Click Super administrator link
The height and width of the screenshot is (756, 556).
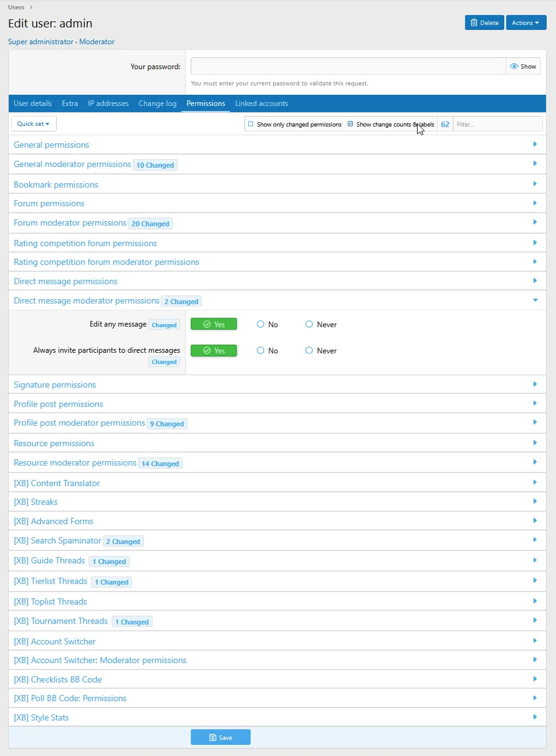(41, 42)
